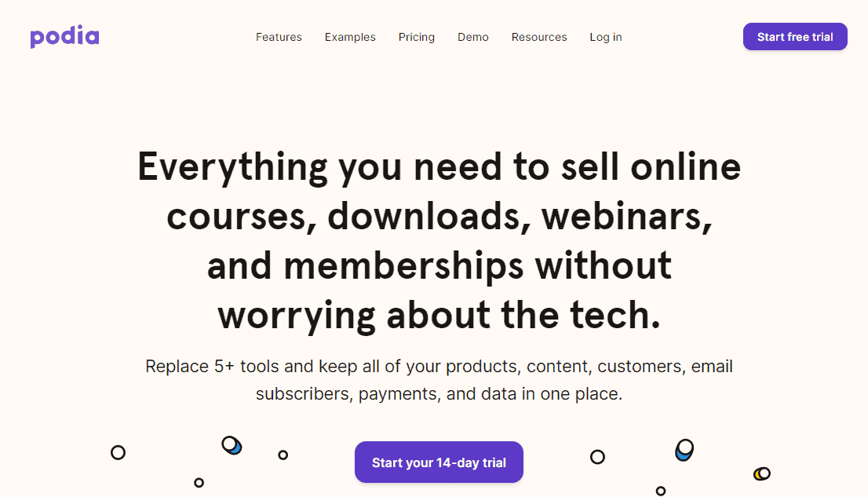Open the Features menu item
The height and width of the screenshot is (497, 868).
pyautogui.click(x=279, y=37)
